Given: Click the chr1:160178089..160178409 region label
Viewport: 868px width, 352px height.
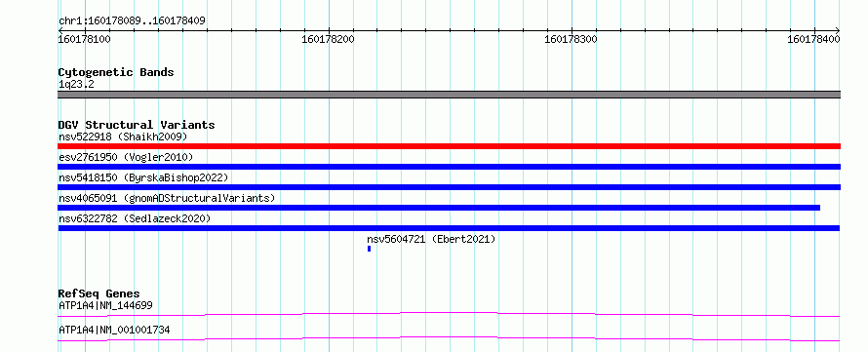Looking at the screenshot, I should click(132, 20).
